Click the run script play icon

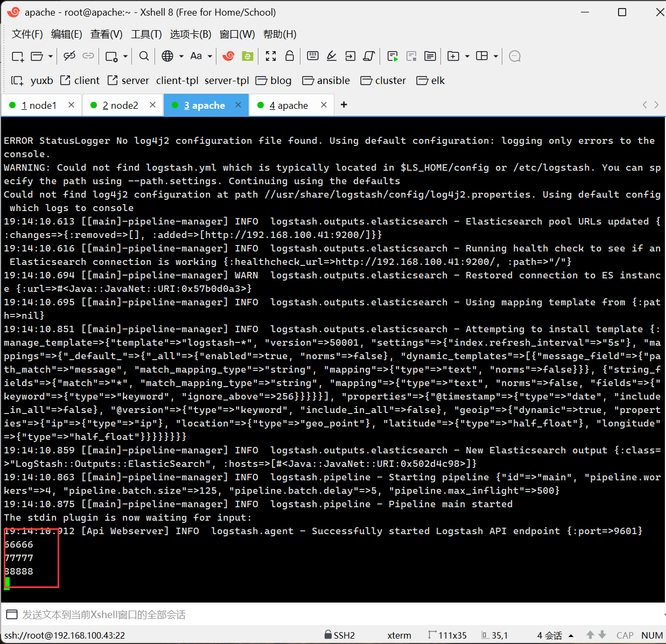[392, 56]
